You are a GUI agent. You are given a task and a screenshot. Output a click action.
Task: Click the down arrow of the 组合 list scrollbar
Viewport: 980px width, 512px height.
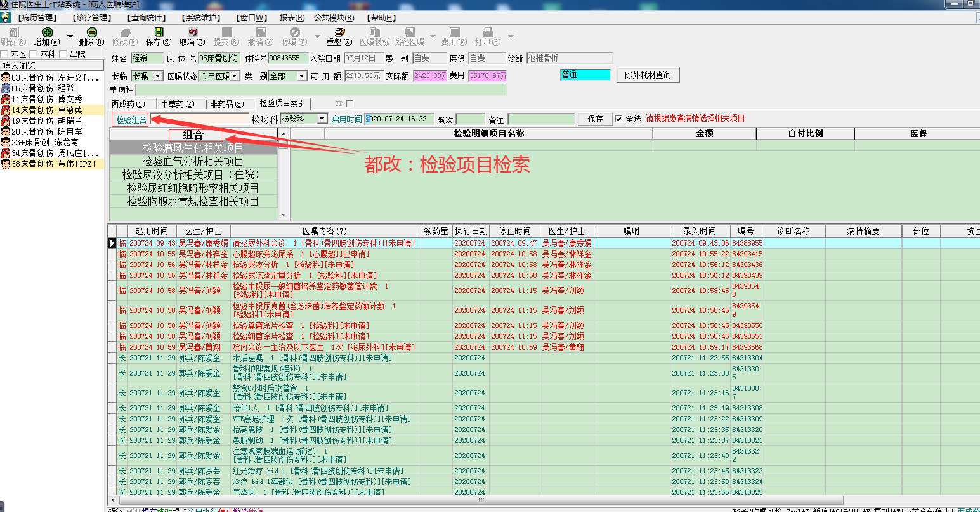point(284,215)
